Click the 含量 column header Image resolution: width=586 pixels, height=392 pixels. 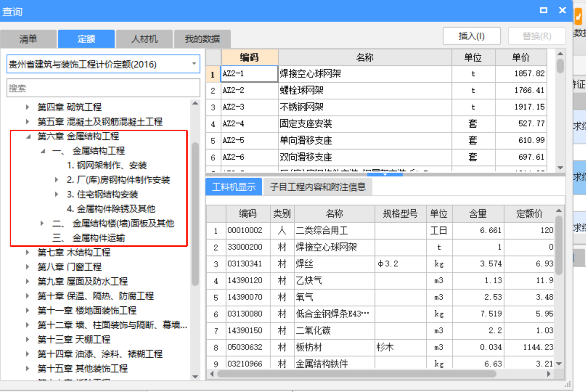[x=478, y=213]
